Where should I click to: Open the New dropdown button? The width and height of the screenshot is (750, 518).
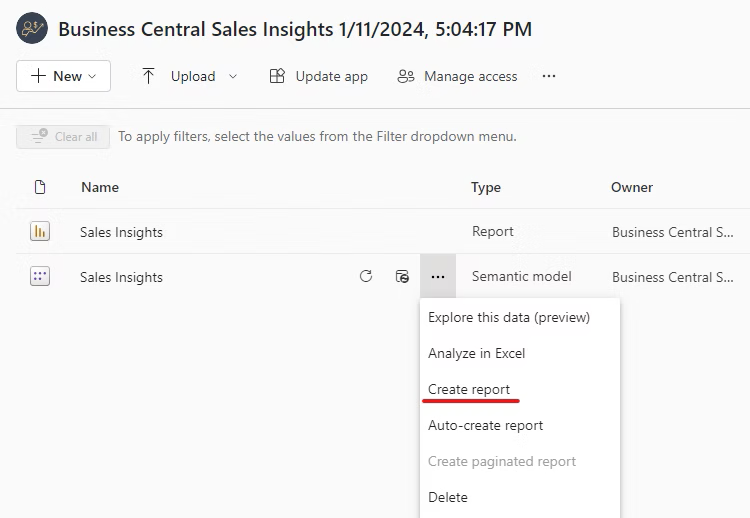63,76
